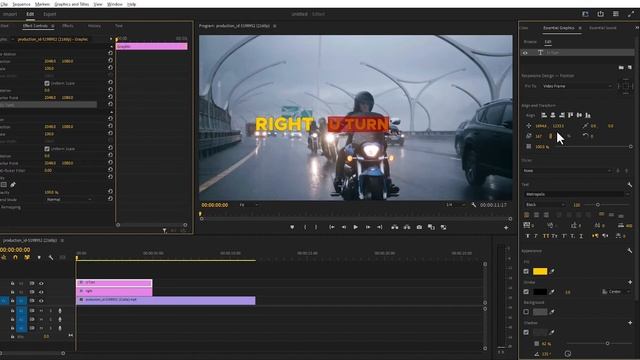The width and height of the screenshot is (640, 360).
Task: Open the Program monitor button editor plus
Action: [506, 227]
